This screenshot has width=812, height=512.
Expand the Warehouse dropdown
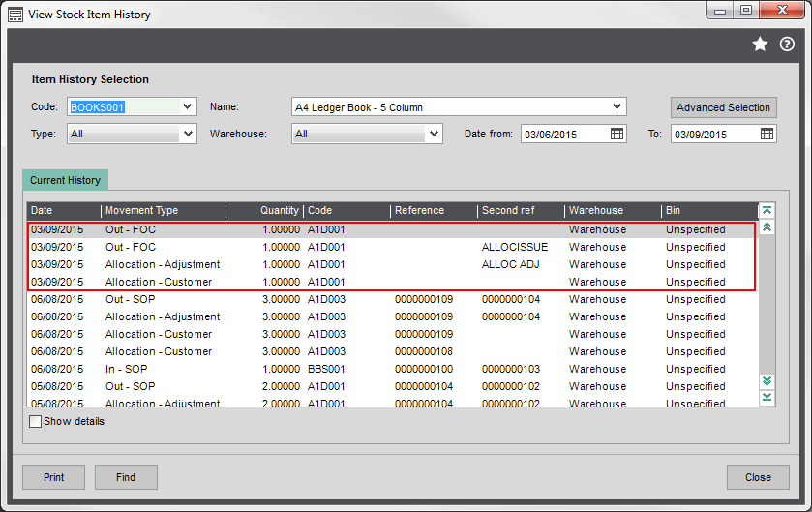434,135
